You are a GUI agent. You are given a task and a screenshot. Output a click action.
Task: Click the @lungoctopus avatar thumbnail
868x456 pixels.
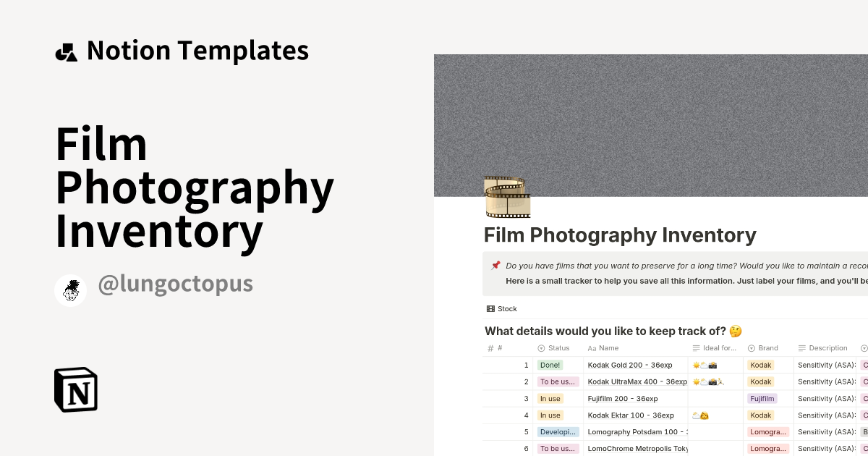pos(70,290)
